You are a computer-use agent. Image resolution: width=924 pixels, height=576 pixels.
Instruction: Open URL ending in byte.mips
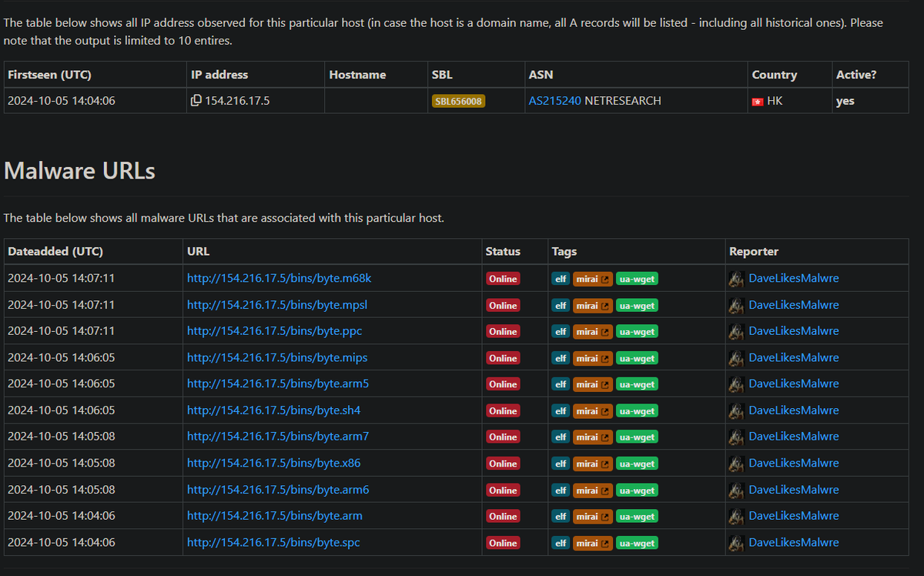point(277,357)
